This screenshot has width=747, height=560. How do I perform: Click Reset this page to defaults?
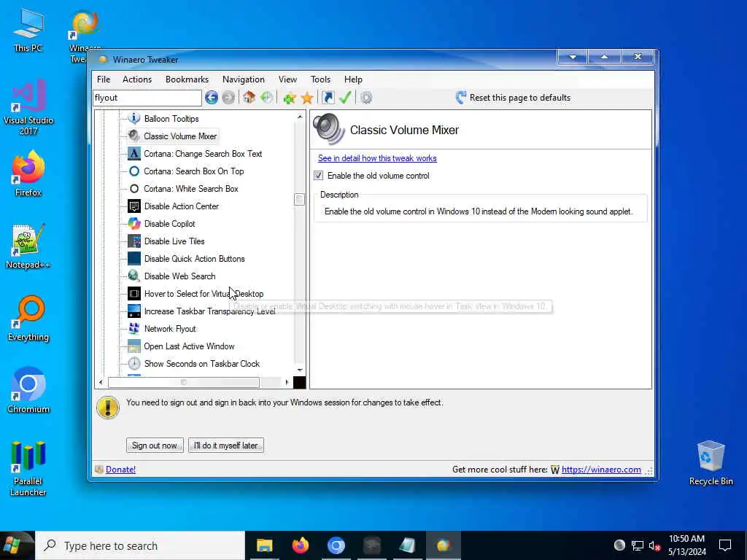coord(513,98)
